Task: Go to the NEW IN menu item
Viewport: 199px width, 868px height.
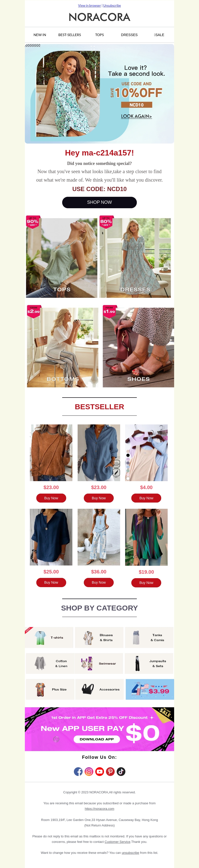Action: (x=40, y=35)
